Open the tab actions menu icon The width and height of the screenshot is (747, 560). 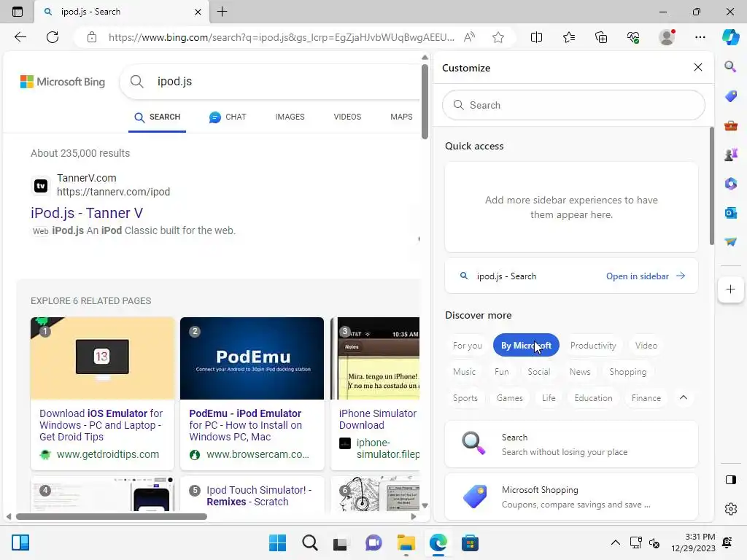(x=18, y=12)
